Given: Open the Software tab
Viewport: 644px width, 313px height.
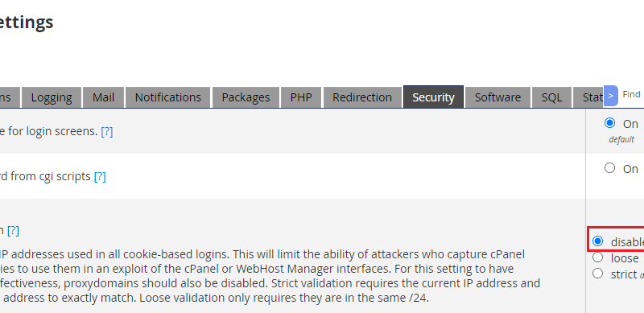Looking at the screenshot, I should point(497,97).
